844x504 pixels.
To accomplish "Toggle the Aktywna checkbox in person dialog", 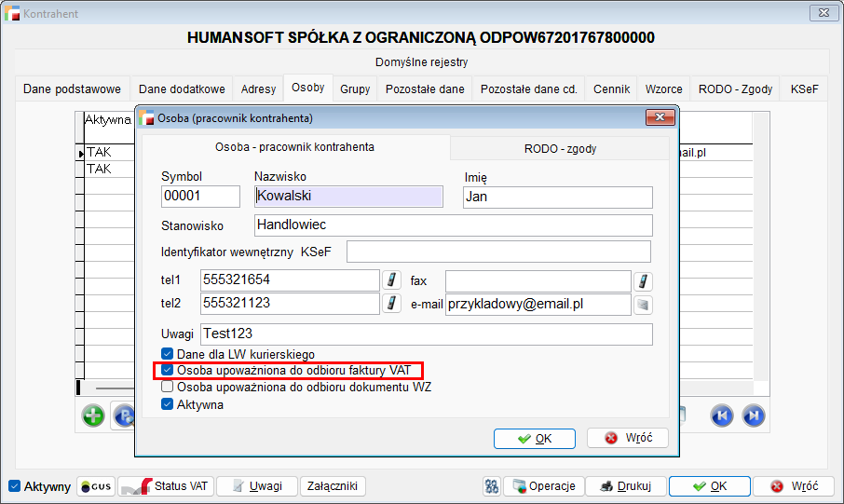I will click(x=168, y=404).
